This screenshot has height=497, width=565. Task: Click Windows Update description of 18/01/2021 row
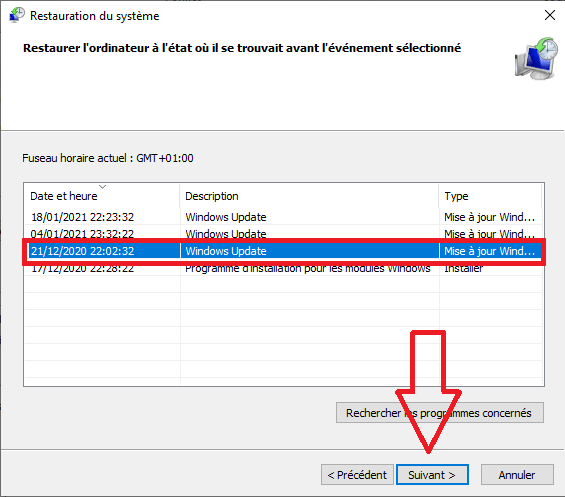pos(226,217)
